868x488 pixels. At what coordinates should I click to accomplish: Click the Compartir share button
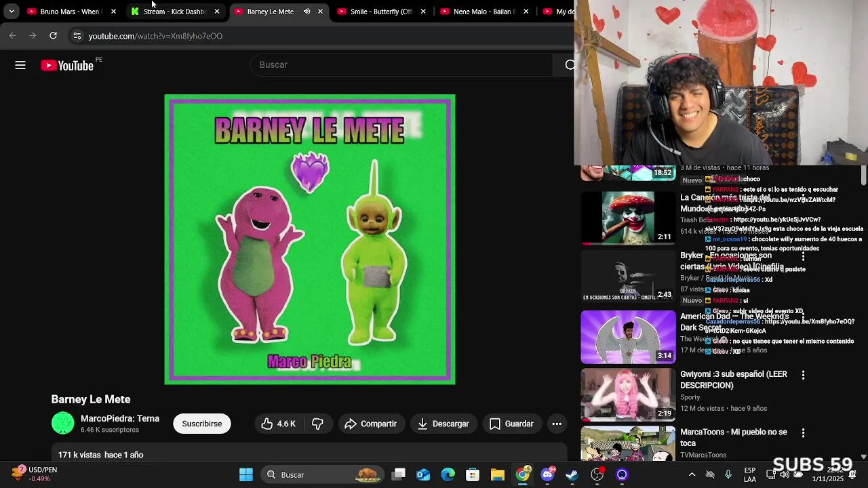370,424
